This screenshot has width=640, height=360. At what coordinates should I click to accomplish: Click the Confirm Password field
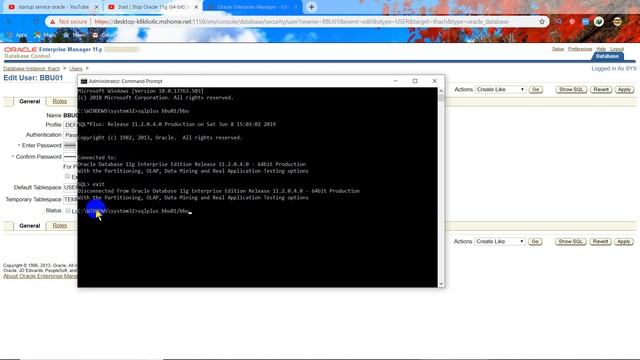(x=70, y=157)
